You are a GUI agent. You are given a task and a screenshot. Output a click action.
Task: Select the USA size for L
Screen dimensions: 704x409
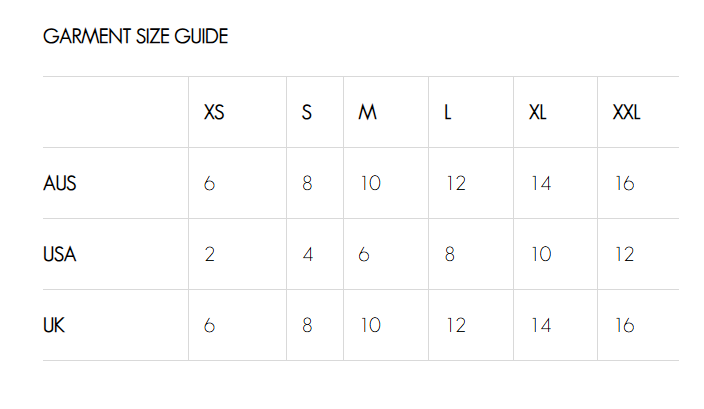coord(450,254)
